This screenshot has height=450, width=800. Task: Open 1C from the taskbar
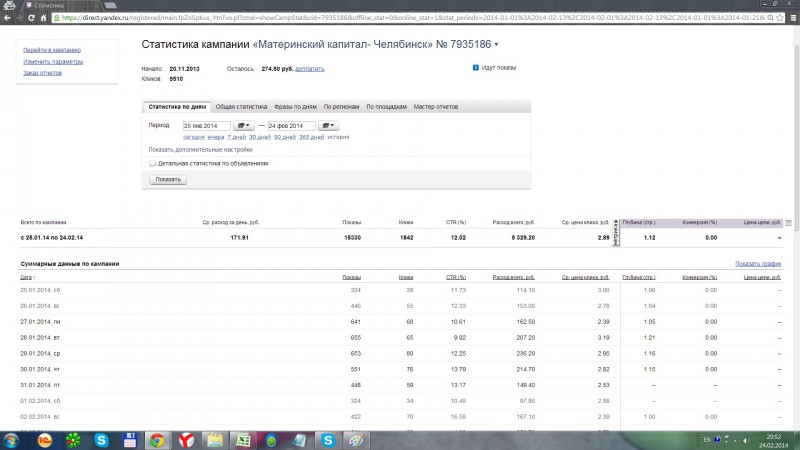(44, 440)
